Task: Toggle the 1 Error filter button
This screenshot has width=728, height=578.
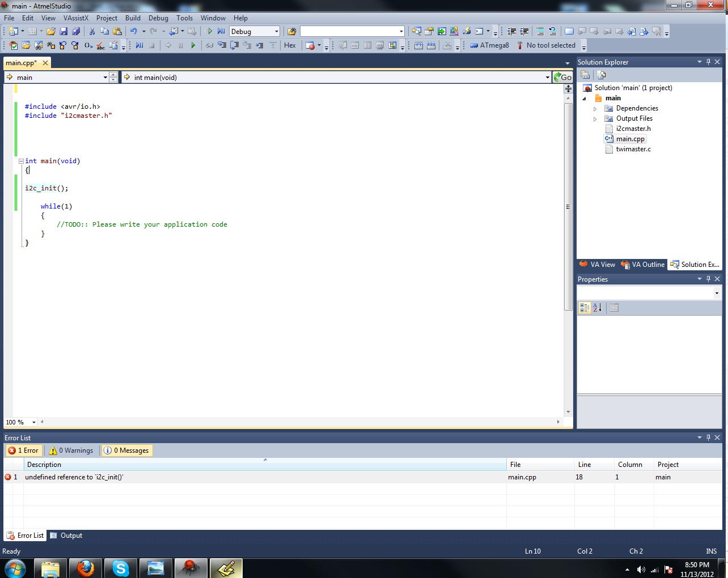Action: pos(23,450)
